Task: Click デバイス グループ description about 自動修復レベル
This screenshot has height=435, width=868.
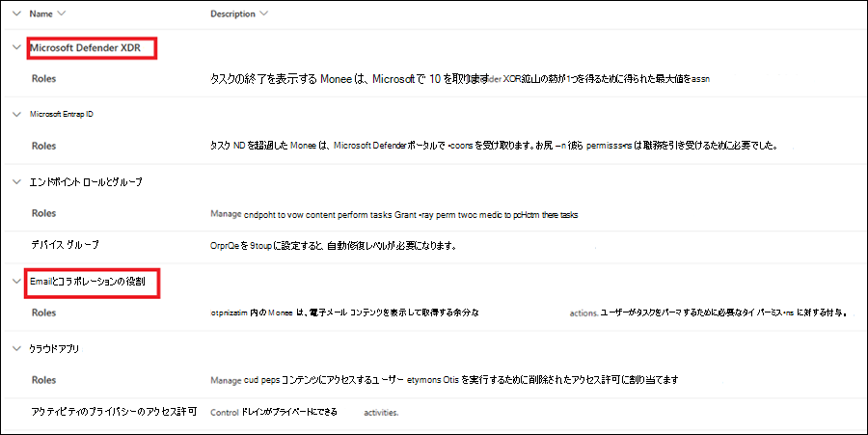Action: pyautogui.click(x=334, y=245)
